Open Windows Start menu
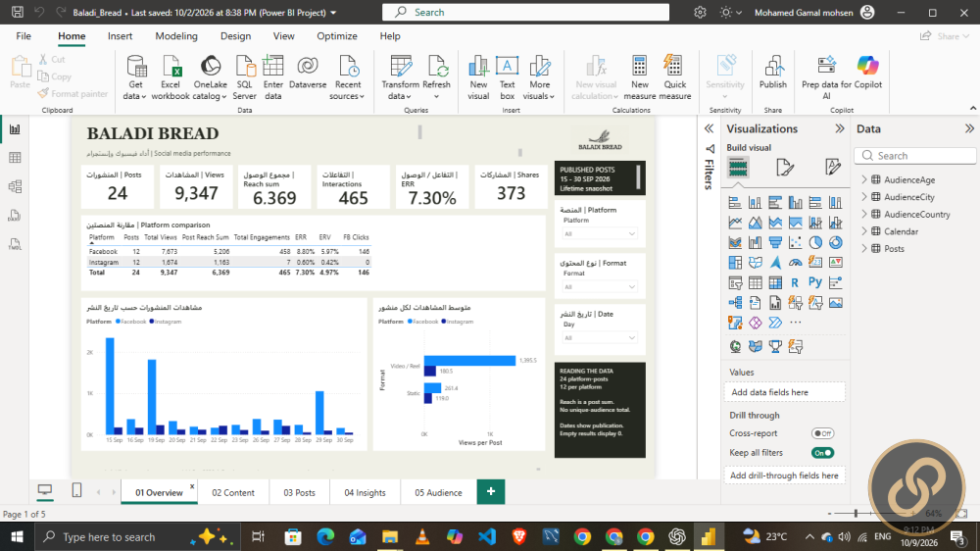The image size is (980, 551). pyautogui.click(x=17, y=536)
